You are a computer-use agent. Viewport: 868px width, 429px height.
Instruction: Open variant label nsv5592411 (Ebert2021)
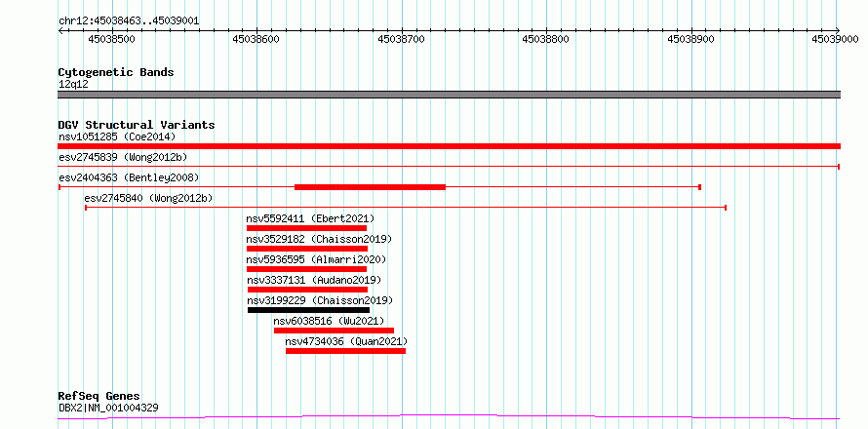pos(310,218)
